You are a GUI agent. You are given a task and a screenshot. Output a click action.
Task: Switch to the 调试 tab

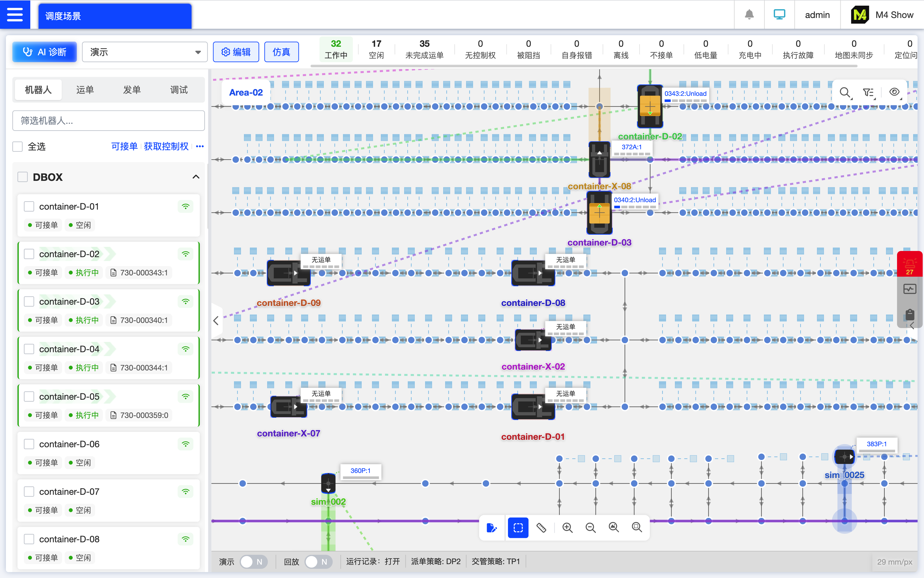coord(178,90)
